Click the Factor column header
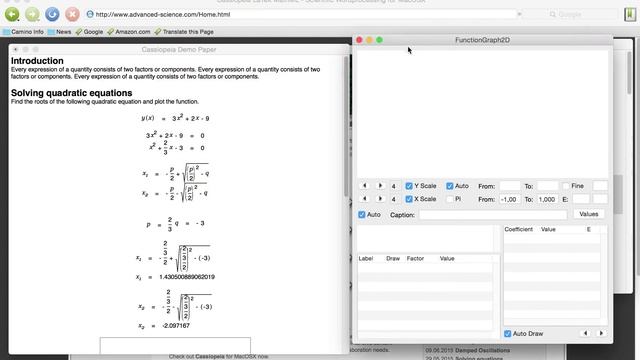This screenshot has width=640, height=360. tap(416, 258)
